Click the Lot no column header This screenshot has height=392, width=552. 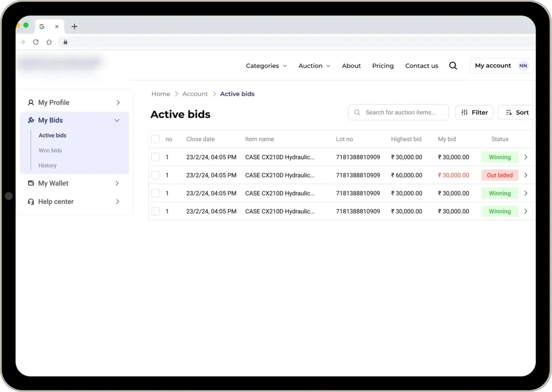coord(344,139)
